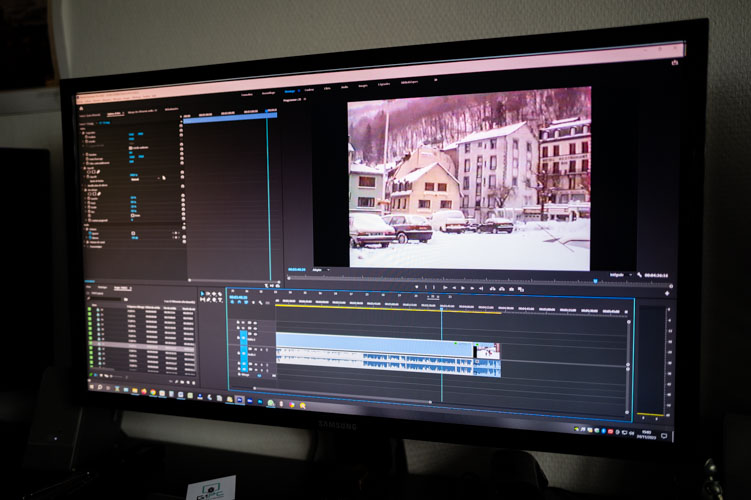Open timeline display settings wrench
The width and height of the screenshot is (751, 500).
coord(261,303)
